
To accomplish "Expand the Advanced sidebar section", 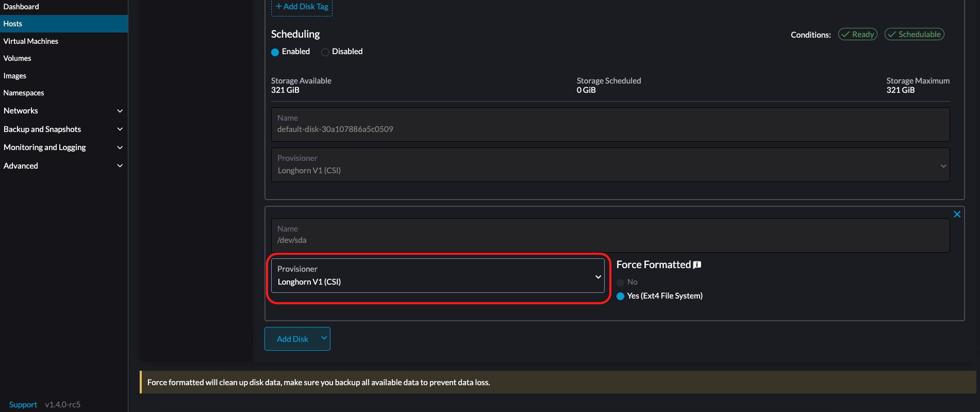I will [x=120, y=166].
